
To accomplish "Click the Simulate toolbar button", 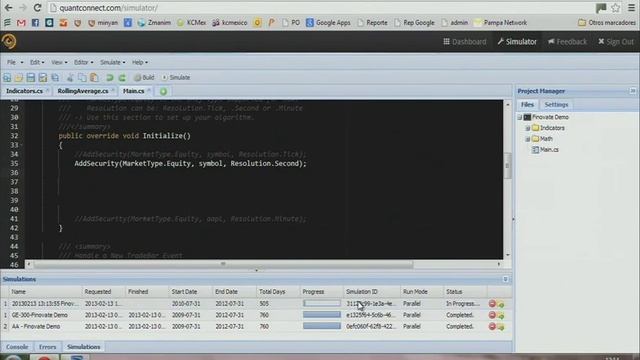I will tap(176, 77).
